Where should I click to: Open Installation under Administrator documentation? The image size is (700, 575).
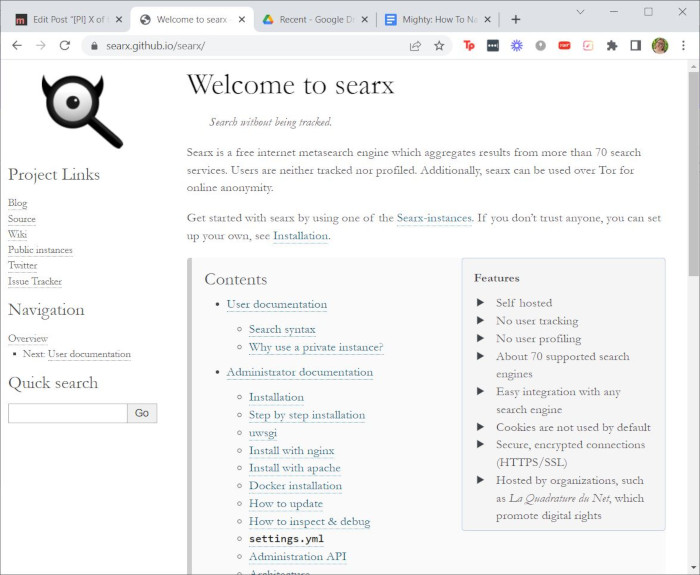276,397
